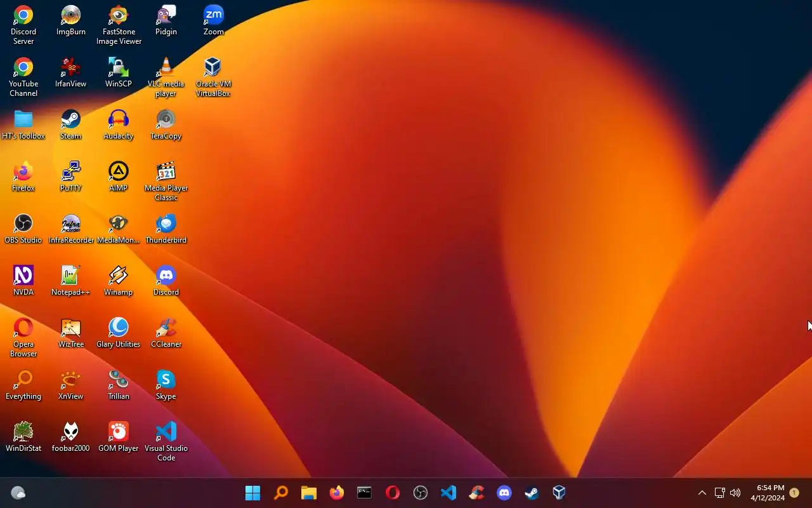Select the Opera Browser desktop shortcut
812x508 pixels.
[x=23, y=338]
